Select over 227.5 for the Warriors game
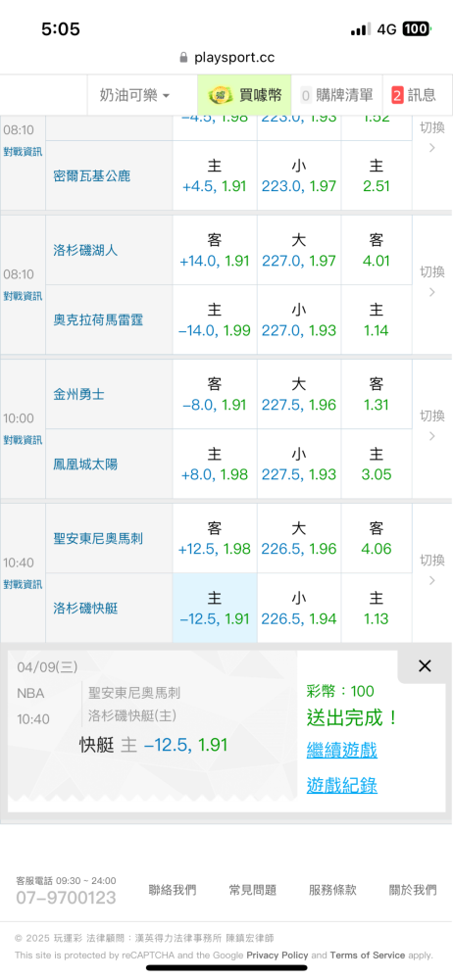Viewport: 453px width, 980px height. (x=299, y=394)
